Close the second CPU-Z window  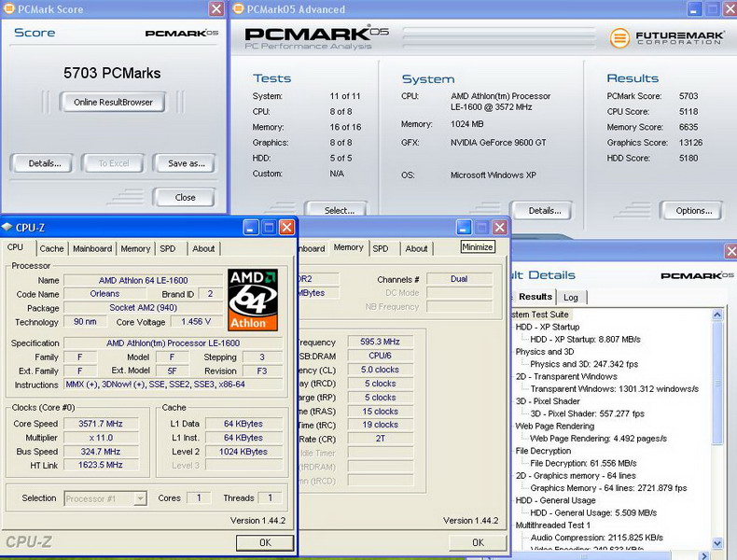click(x=500, y=228)
